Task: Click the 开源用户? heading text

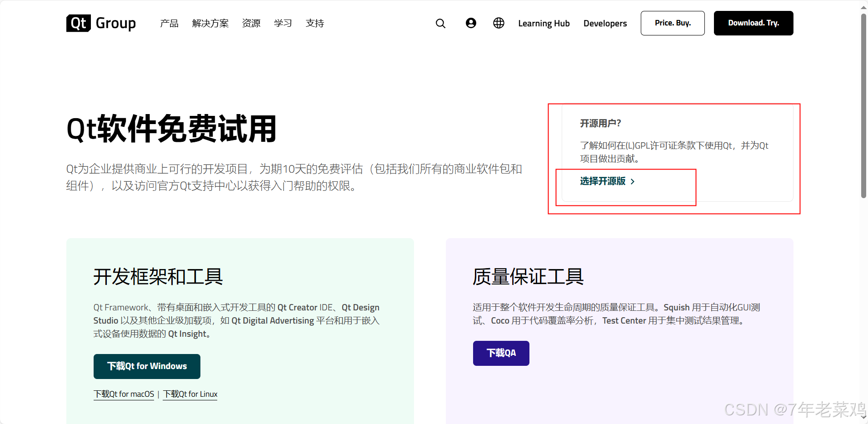Action: [x=600, y=123]
